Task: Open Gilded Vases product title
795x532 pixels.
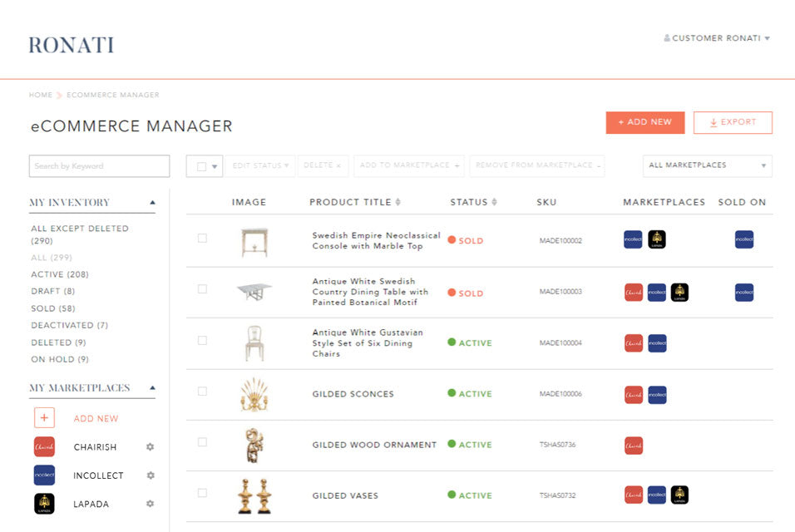Action: [x=345, y=495]
